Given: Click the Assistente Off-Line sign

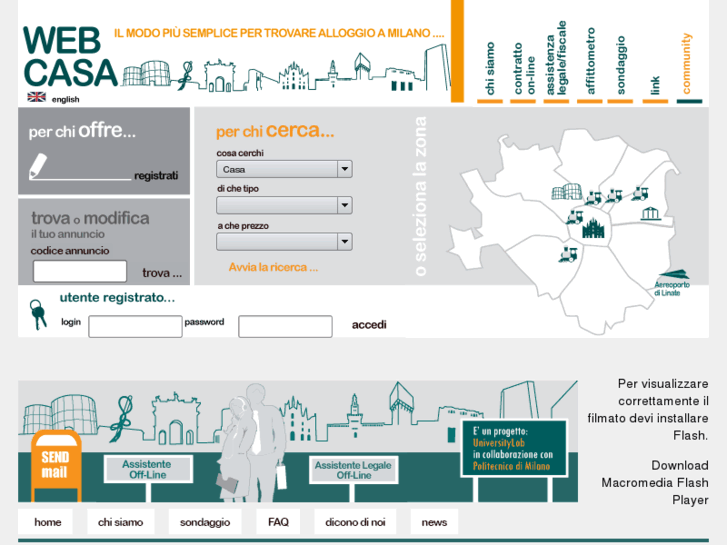Looking at the screenshot, I should pyautogui.click(x=147, y=469).
